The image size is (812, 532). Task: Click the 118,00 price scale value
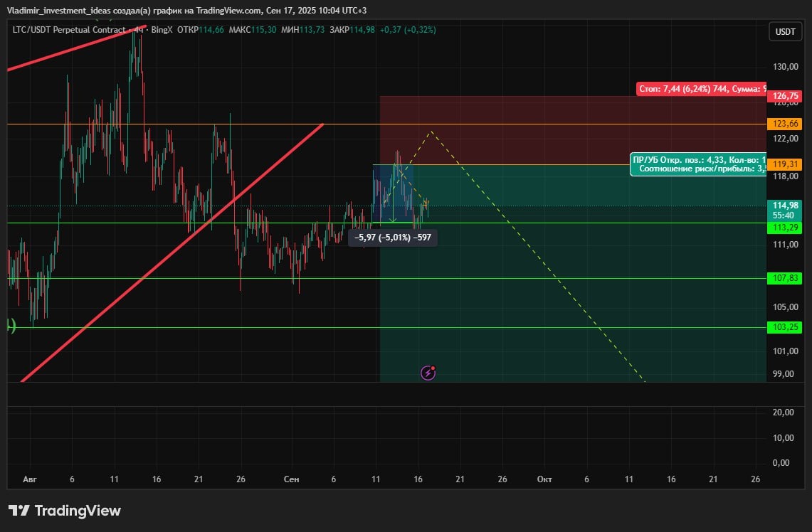785,176
